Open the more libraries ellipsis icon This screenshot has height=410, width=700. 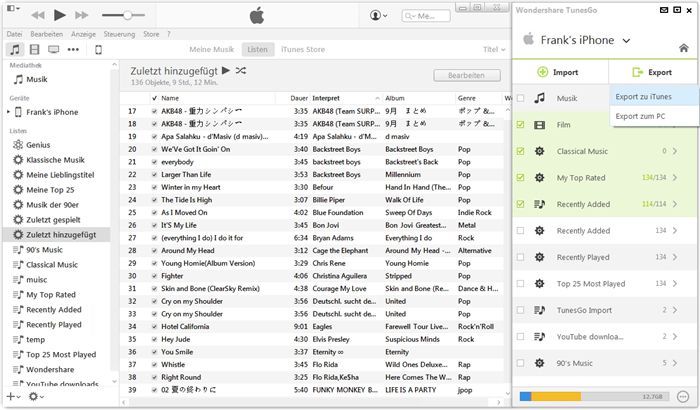point(73,50)
